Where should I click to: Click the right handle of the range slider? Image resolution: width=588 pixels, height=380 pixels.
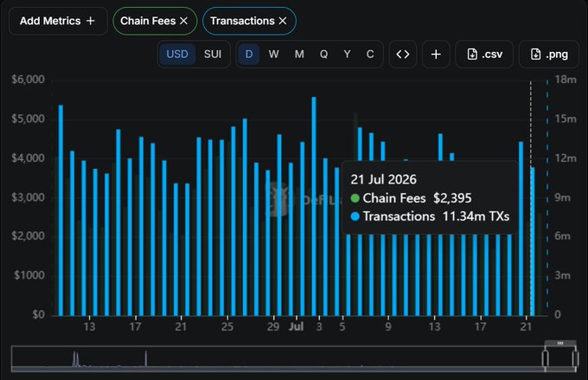point(575,358)
